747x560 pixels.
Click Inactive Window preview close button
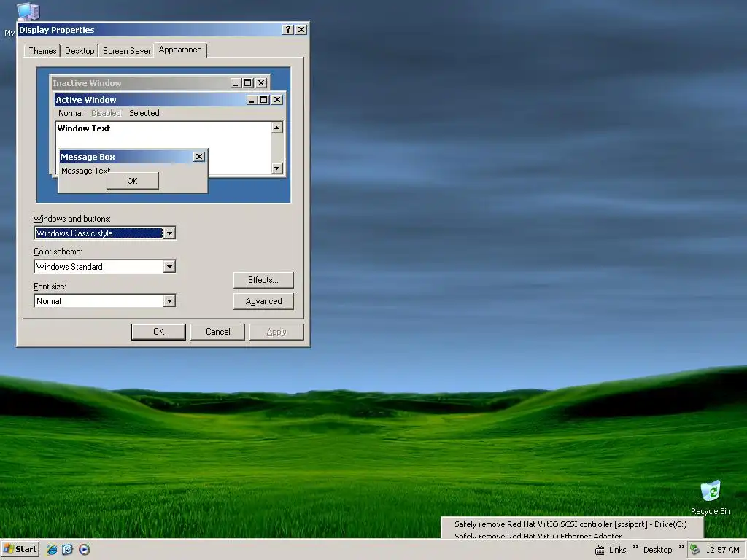coord(261,83)
